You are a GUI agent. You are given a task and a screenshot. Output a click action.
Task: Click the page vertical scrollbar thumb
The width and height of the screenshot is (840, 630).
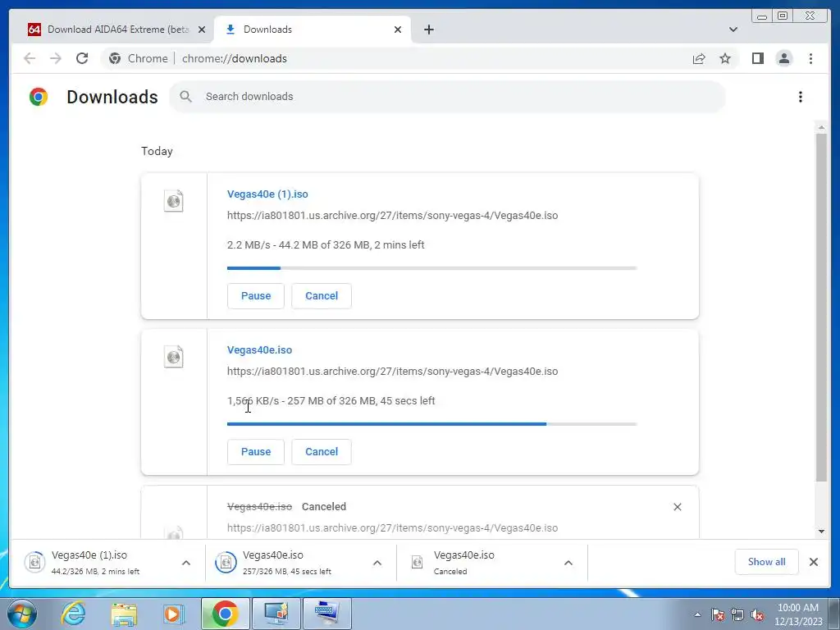pyautogui.click(x=821, y=307)
